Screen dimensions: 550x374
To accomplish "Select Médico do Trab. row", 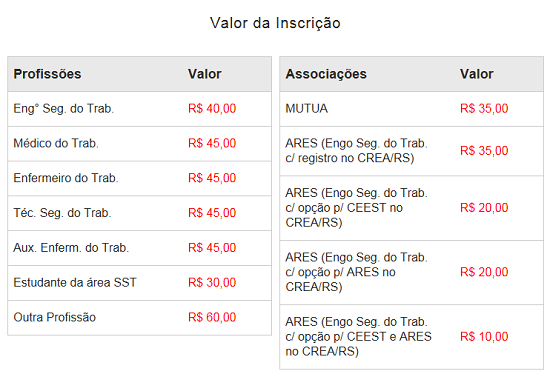I will coord(139,143).
